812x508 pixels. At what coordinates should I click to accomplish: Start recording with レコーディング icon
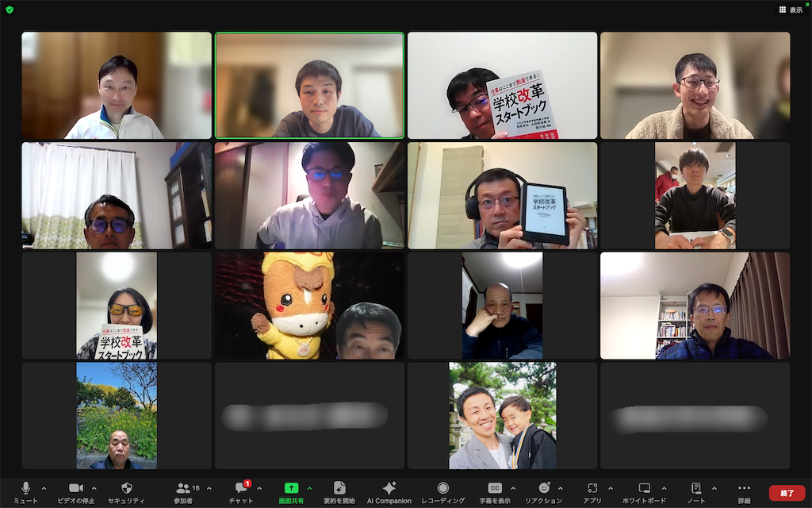pyautogui.click(x=442, y=488)
